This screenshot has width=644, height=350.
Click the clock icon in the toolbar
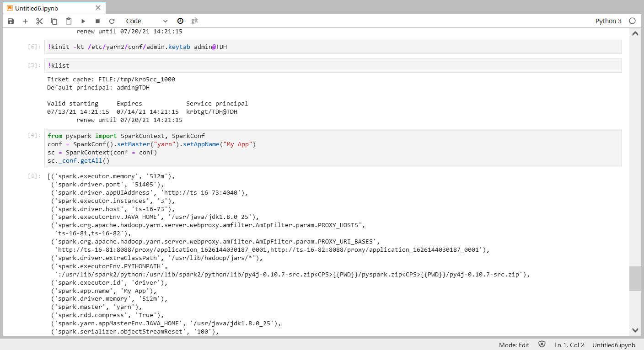click(x=180, y=21)
